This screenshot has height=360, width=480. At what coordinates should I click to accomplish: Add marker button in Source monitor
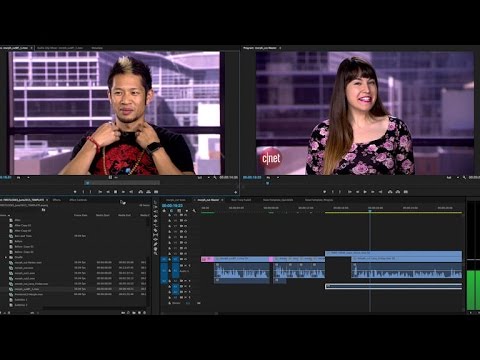[75, 192]
